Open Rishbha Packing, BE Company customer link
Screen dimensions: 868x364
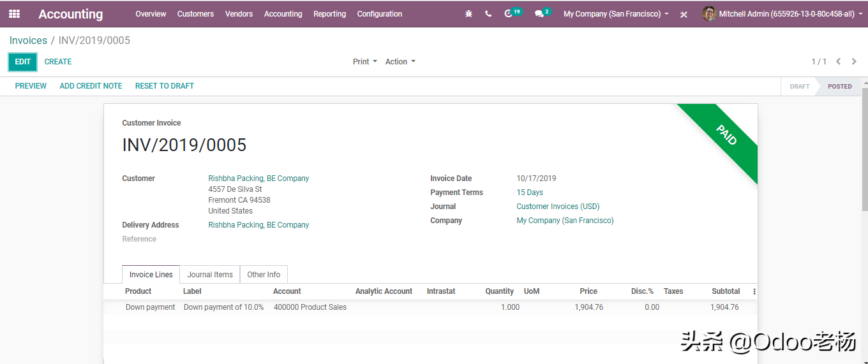tap(258, 178)
